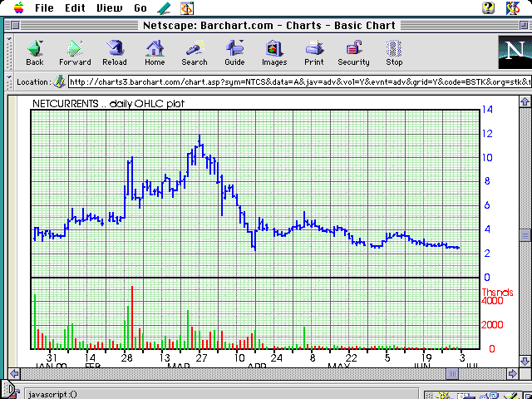Click the date label '28'
The width and height of the screenshot is (532, 399).
click(126, 358)
